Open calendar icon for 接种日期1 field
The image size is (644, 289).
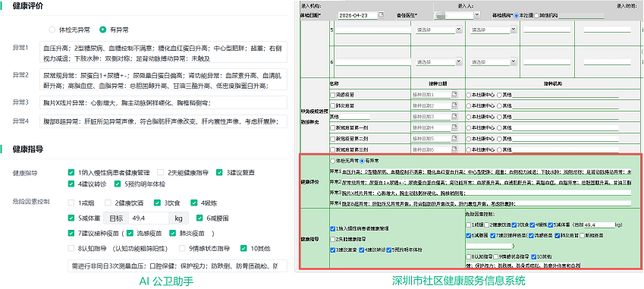click(454, 94)
